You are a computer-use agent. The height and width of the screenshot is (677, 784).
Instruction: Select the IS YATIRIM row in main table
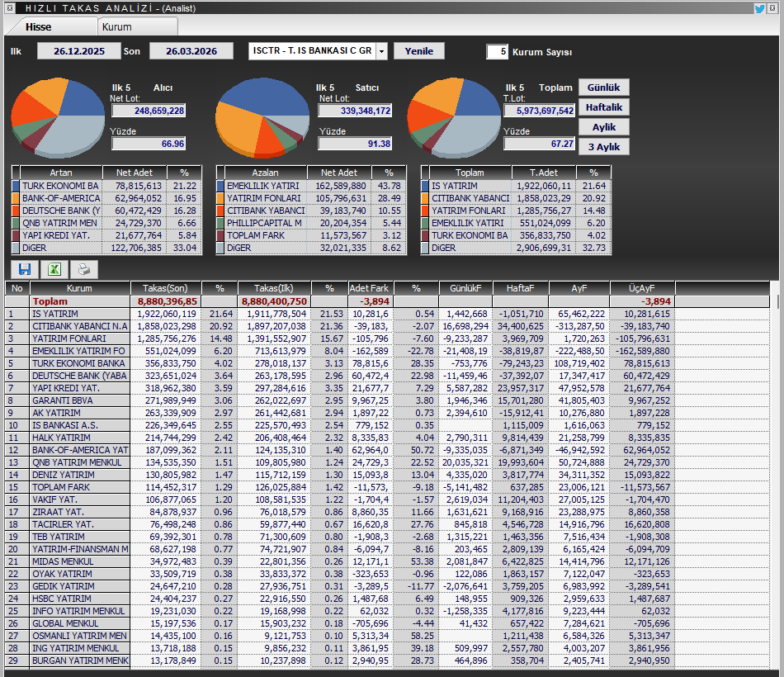point(387,314)
